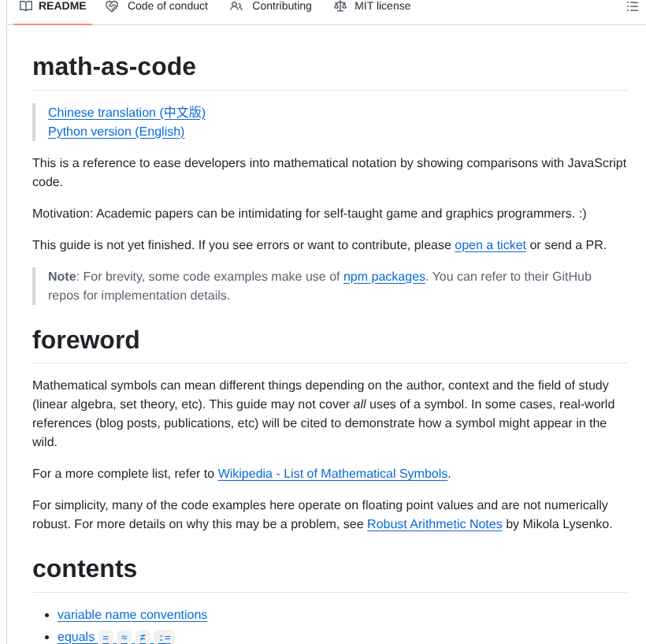Visit the Wikipedia mathematical symbols link

click(x=332, y=474)
